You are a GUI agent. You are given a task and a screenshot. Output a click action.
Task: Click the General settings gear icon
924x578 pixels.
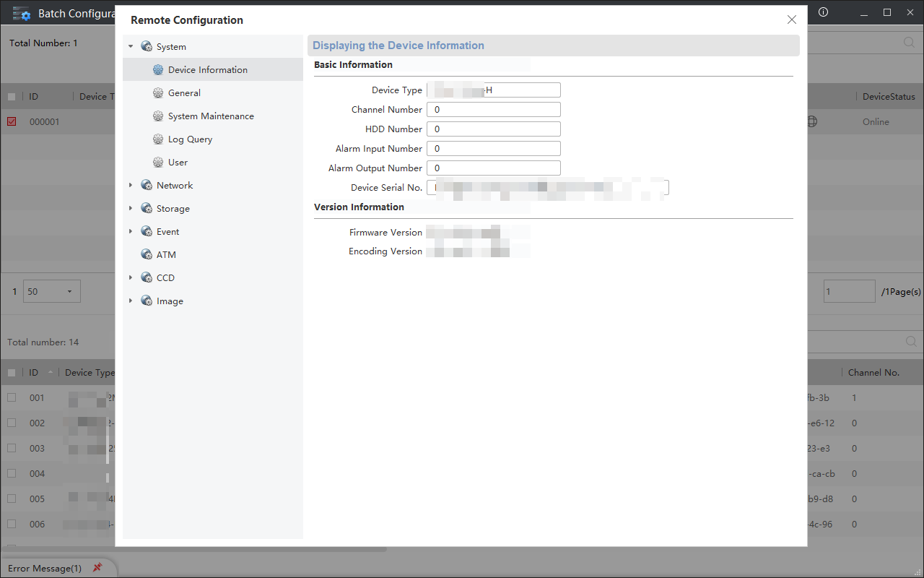[157, 92]
